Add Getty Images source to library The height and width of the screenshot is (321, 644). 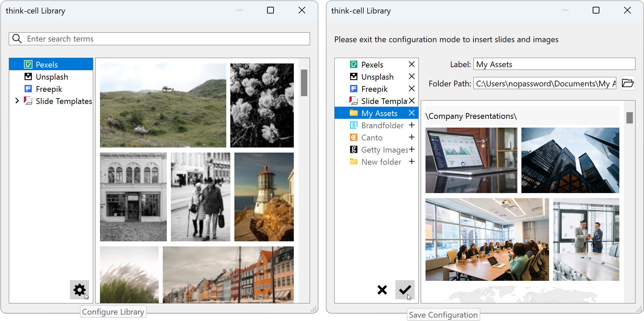pos(411,150)
